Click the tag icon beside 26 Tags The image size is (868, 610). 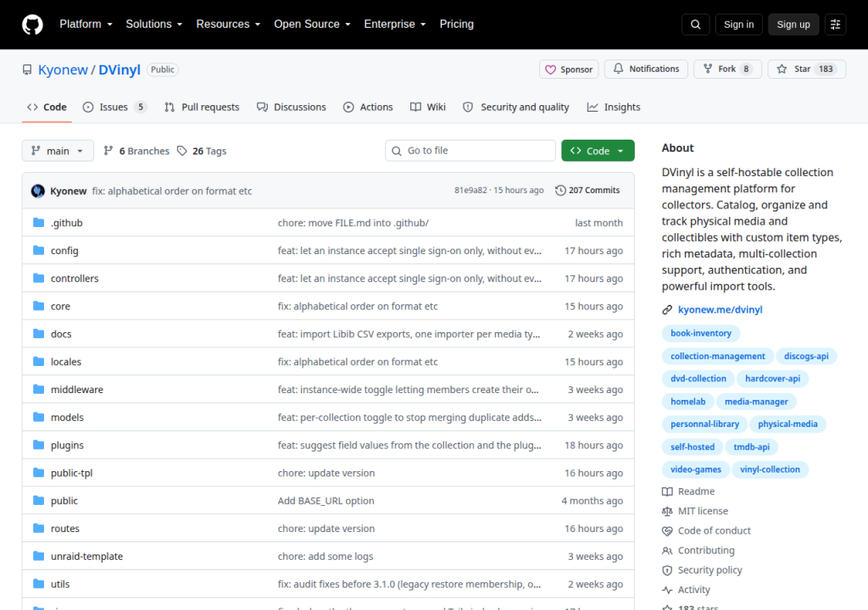[182, 151]
